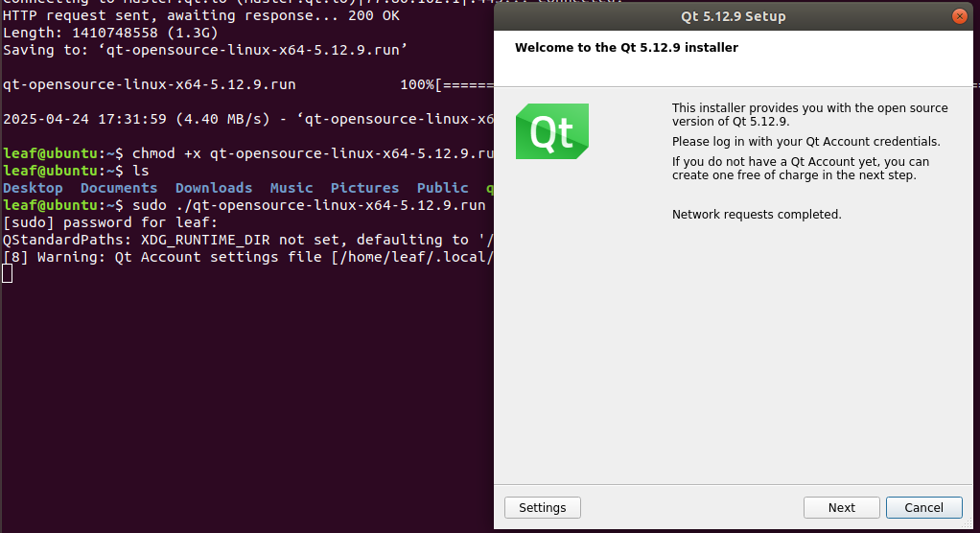The width and height of the screenshot is (980, 533).
Task: Click the 'HTTP request sent' terminal line
Action: 200,15
